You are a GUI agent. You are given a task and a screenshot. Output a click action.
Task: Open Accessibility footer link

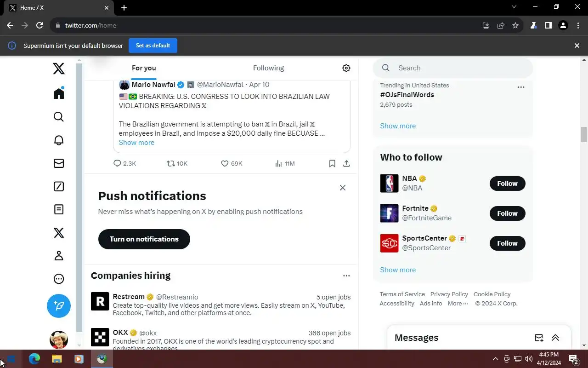pyautogui.click(x=397, y=304)
